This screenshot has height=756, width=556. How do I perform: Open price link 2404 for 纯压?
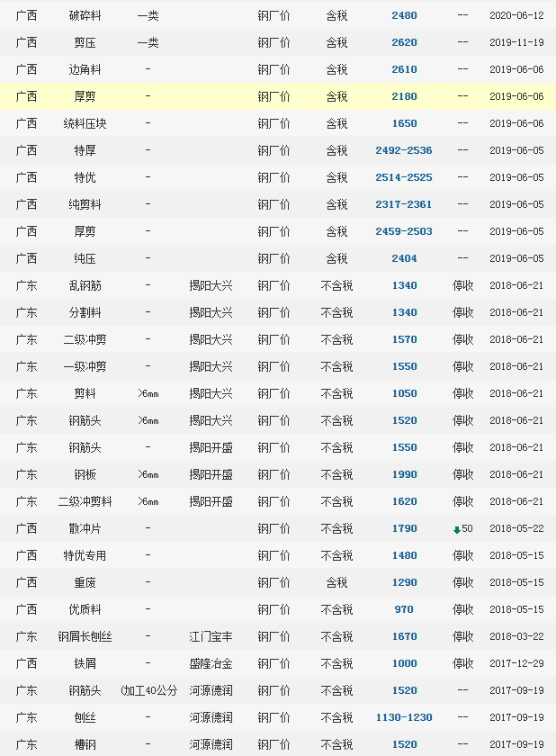(x=404, y=258)
